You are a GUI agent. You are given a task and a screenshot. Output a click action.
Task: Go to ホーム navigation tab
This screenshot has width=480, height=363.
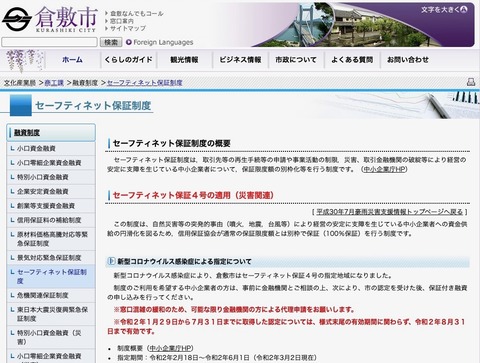point(72,60)
